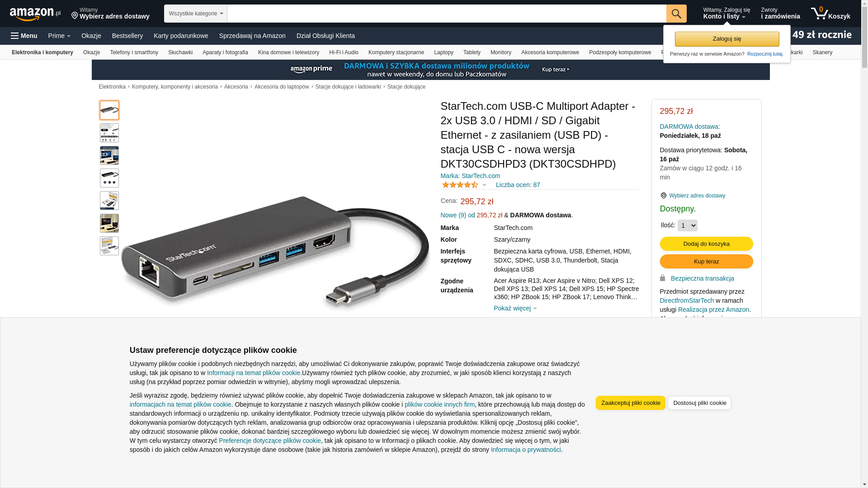
Task: Expand the Pokaż więcej compatible devices list
Action: tap(515, 308)
